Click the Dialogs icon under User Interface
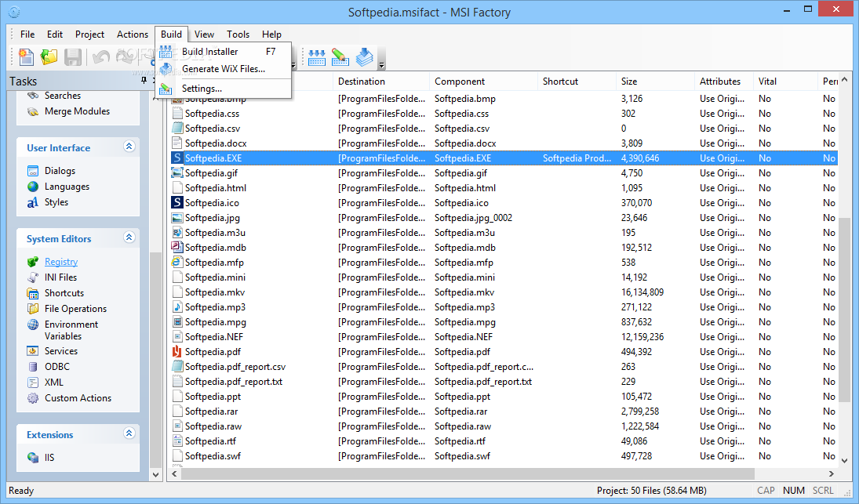The image size is (859, 504). [x=33, y=171]
